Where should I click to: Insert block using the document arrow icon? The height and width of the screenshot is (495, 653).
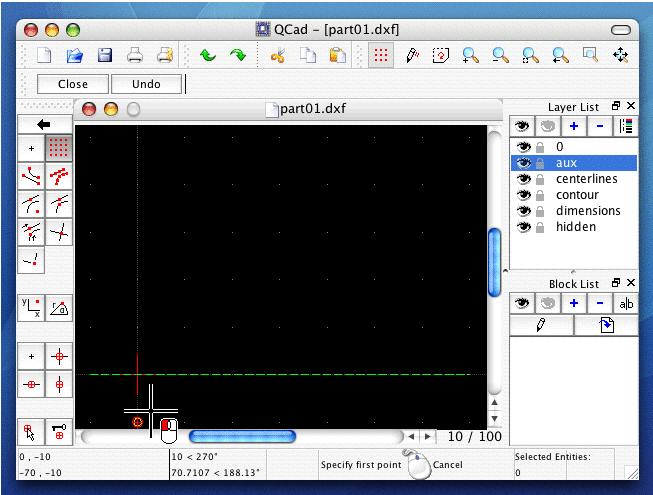click(606, 325)
